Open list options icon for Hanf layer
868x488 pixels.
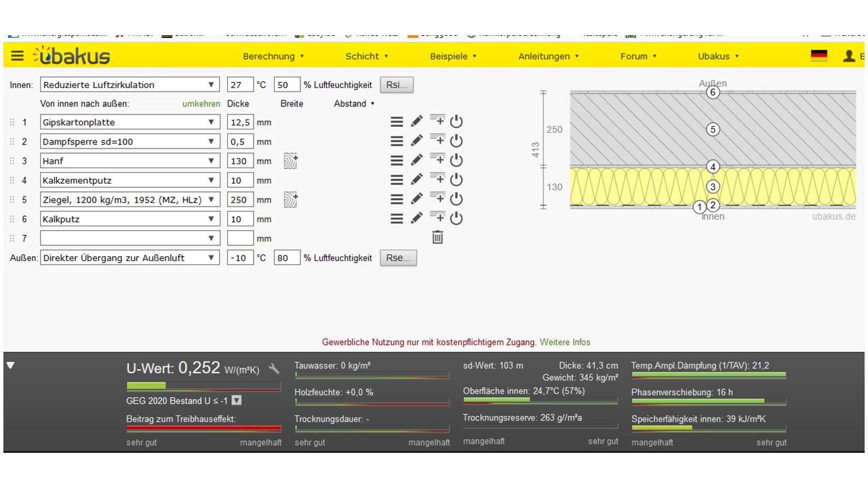point(397,161)
